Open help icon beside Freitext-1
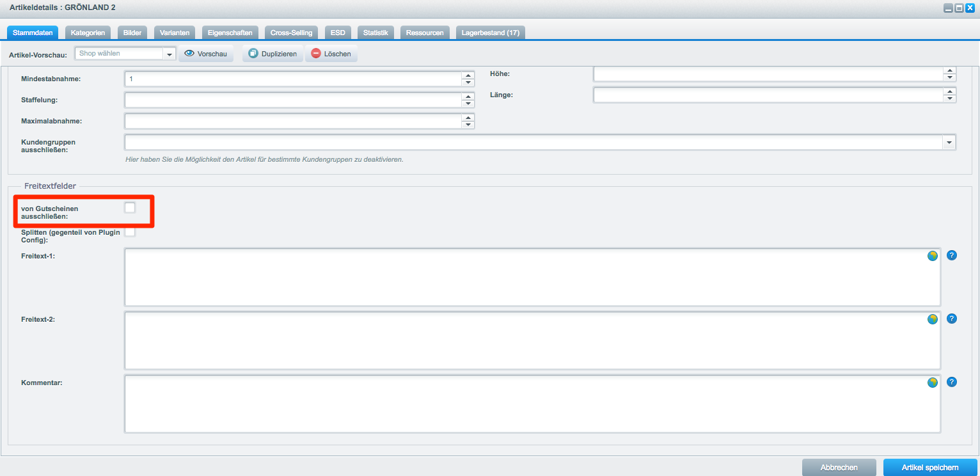Screen dimensions: 980x476 click(x=952, y=255)
